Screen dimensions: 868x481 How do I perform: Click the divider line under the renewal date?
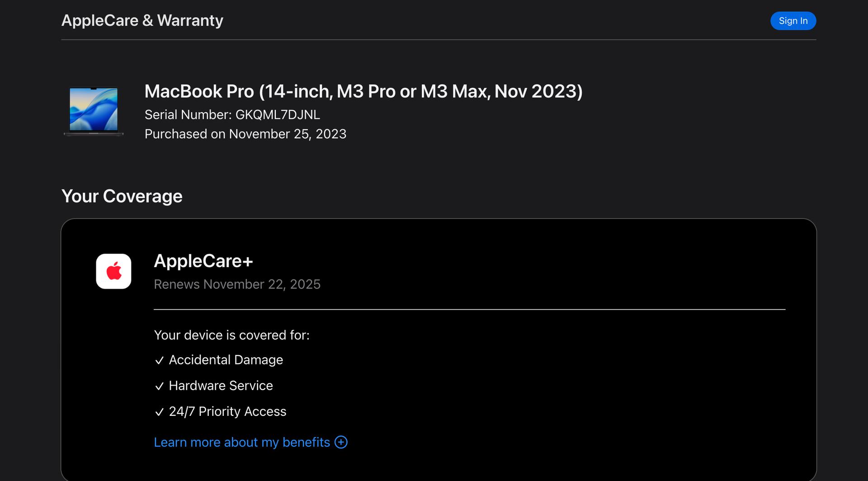pyautogui.click(x=469, y=310)
